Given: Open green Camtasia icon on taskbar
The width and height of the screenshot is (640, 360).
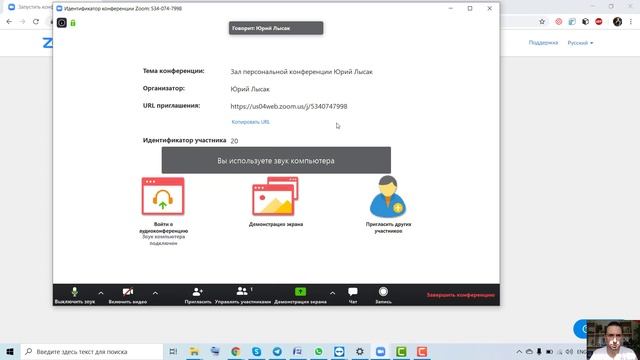Looking at the screenshot, I should coord(401,351).
